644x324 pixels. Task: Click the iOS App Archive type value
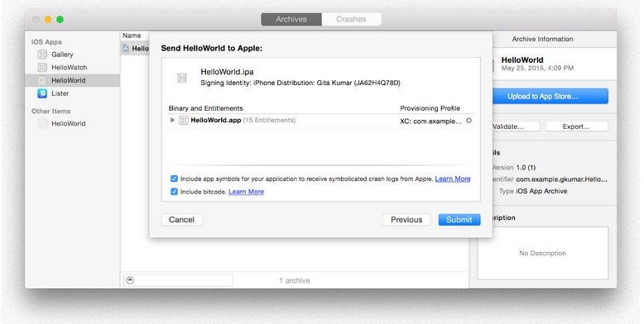(x=541, y=191)
